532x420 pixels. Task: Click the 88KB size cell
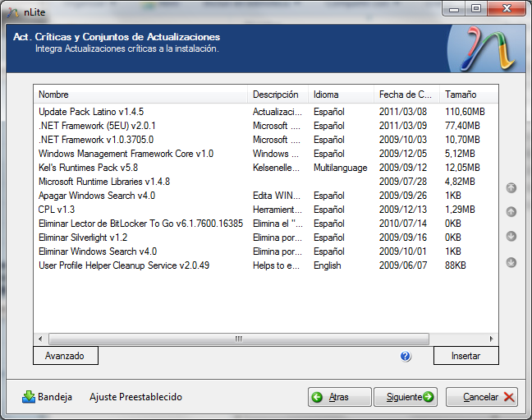click(x=456, y=265)
